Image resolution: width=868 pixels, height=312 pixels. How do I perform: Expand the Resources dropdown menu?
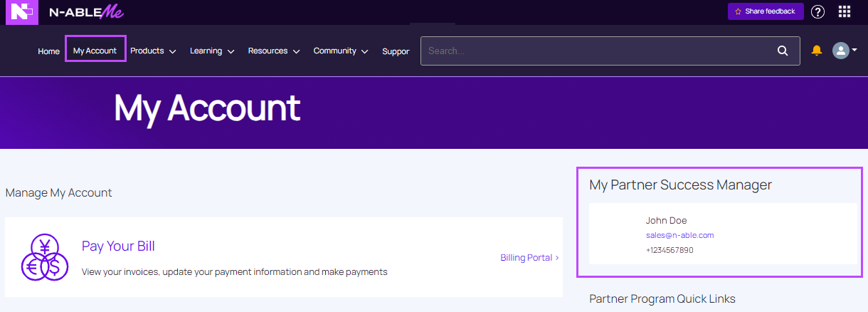[273, 51]
